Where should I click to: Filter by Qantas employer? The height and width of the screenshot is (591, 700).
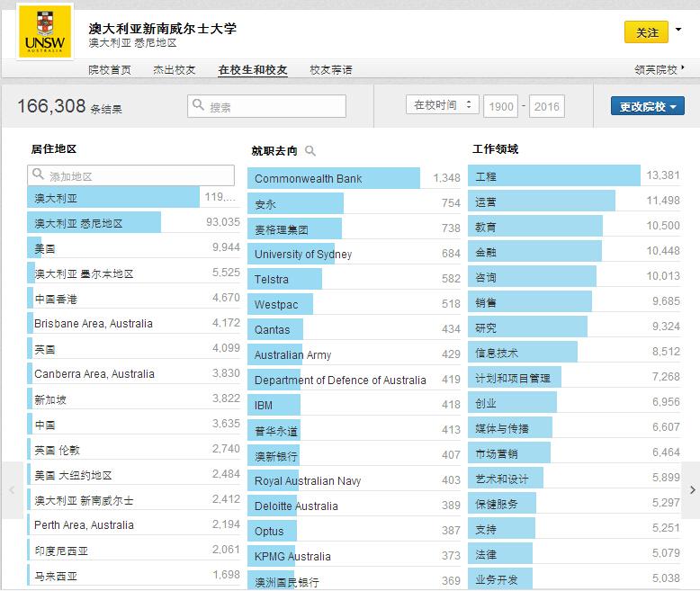click(x=354, y=329)
